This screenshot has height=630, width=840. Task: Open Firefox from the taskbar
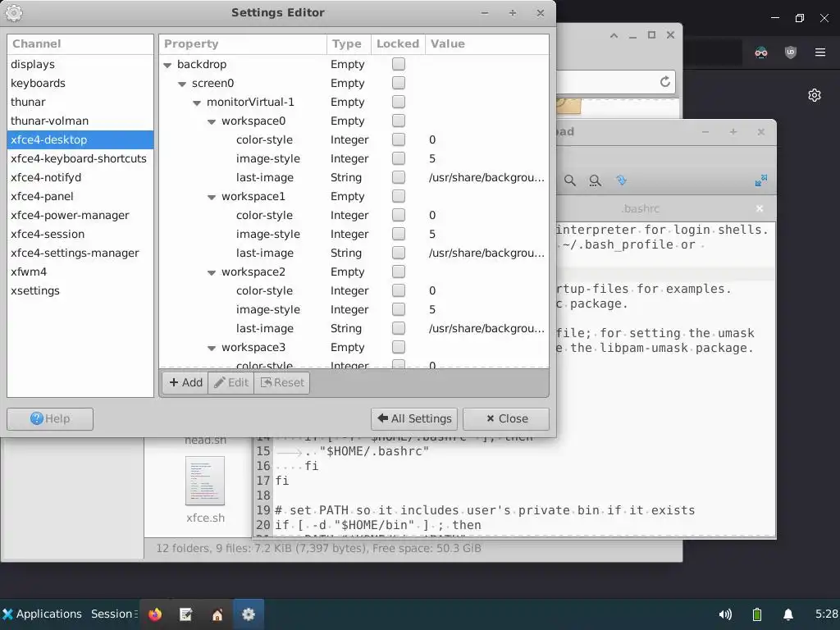(155, 614)
